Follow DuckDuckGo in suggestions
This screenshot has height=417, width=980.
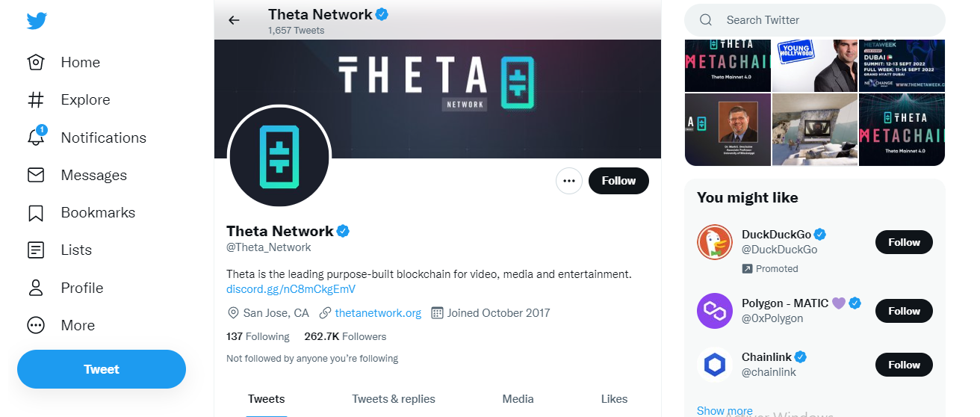click(x=904, y=242)
